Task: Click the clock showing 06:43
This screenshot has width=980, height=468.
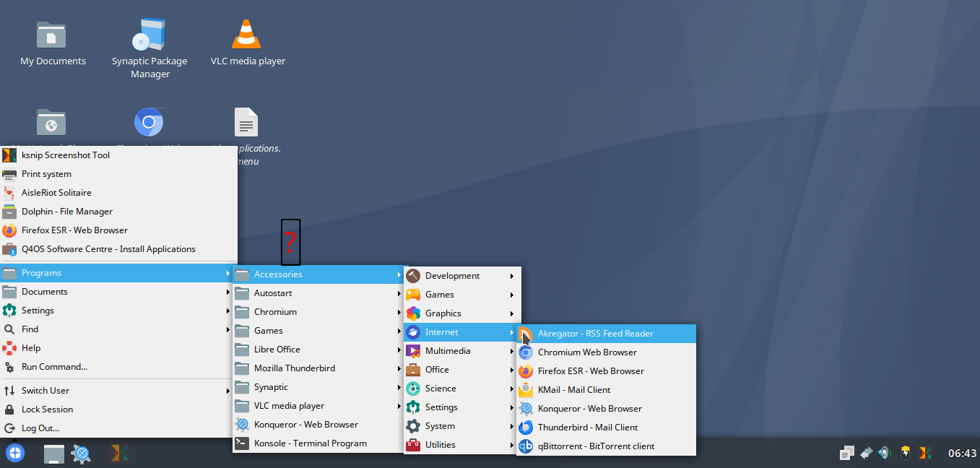Action: pos(962,454)
